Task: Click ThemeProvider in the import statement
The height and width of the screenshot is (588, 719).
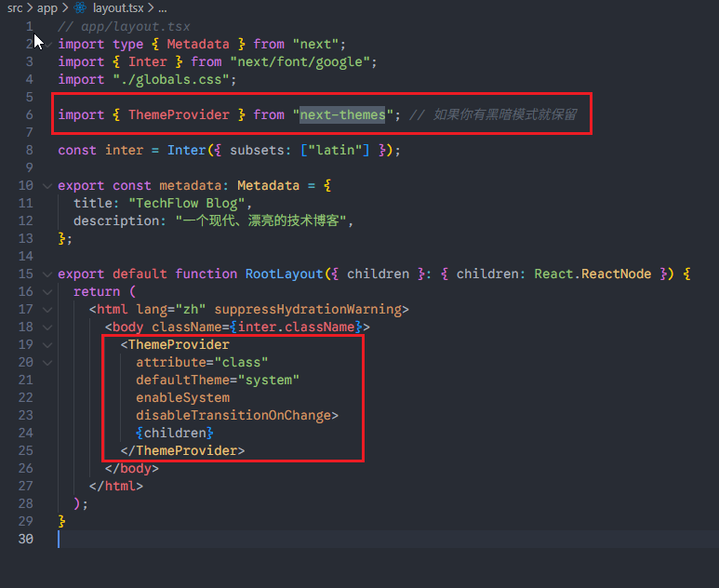Action: 179,114
